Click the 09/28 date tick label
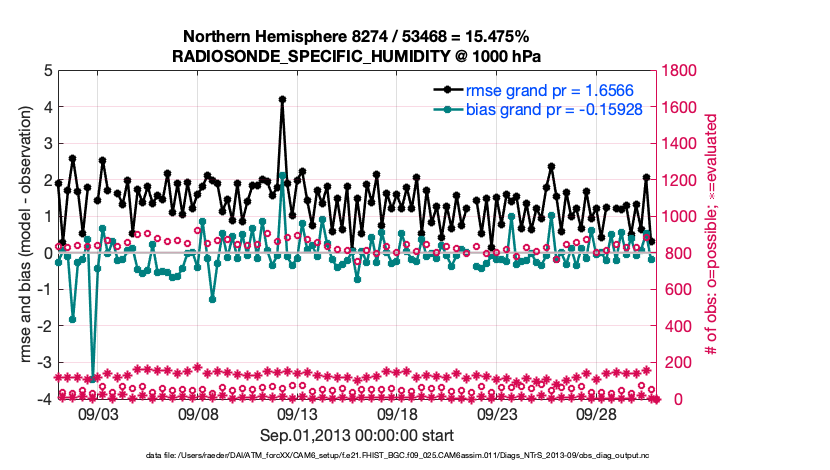 click(x=597, y=413)
